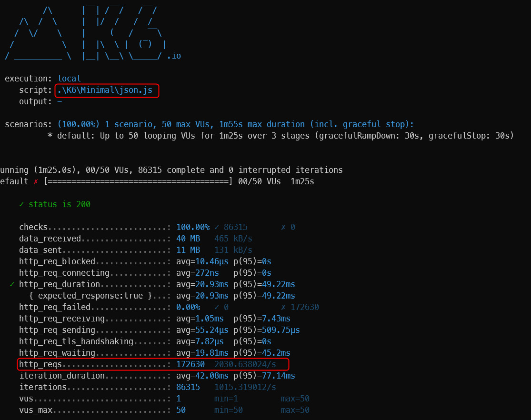Click the vus max=50 value
This screenshot has height=420, width=531.
coord(295,399)
